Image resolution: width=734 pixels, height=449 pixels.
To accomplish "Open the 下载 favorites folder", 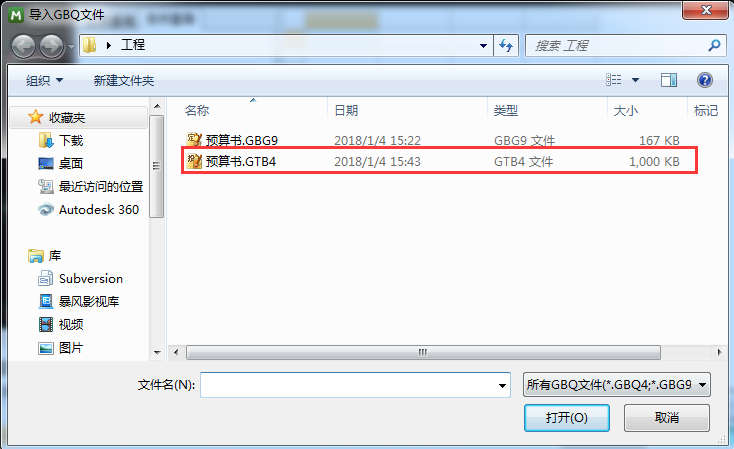I will pyautogui.click(x=61, y=140).
